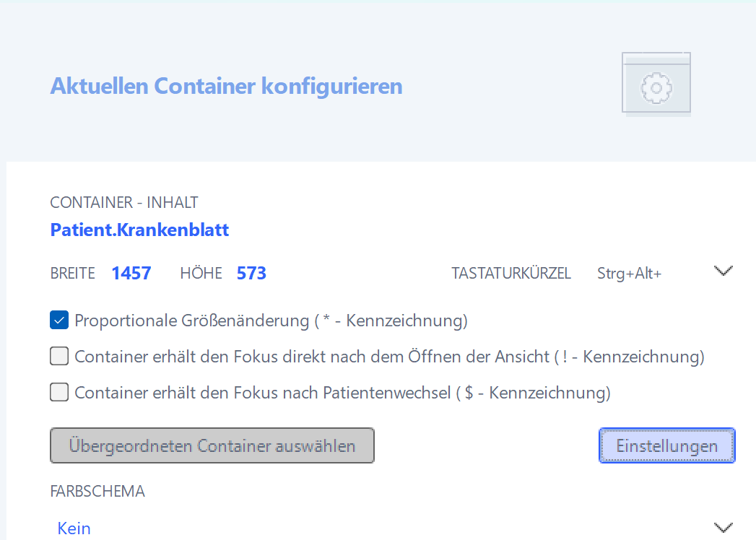
Task: Click the 'Aktuellen Container konfigurieren' heading
Action: pyautogui.click(x=226, y=86)
